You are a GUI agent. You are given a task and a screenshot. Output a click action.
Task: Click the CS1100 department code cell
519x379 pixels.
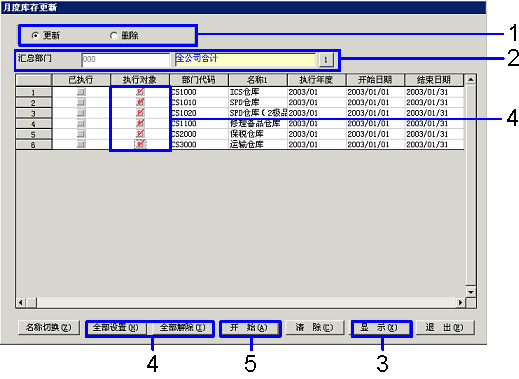click(x=199, y=123)
